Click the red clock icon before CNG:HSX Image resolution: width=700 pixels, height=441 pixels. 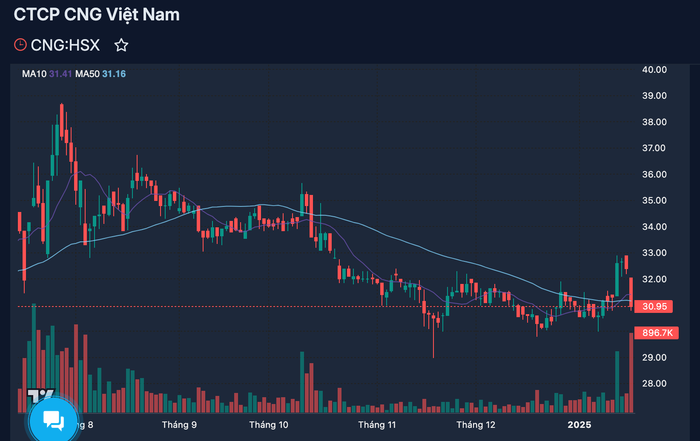(x=20, y=45)
